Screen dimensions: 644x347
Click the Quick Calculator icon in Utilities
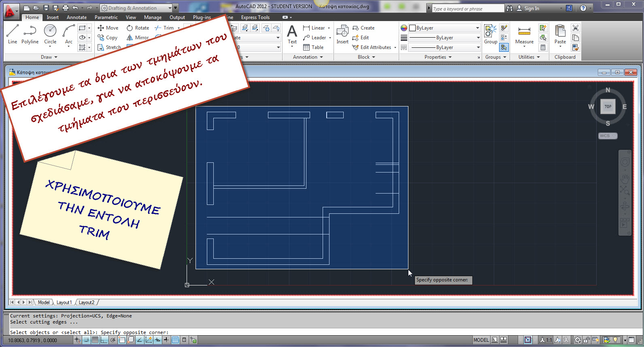click(x=543, y=47)
